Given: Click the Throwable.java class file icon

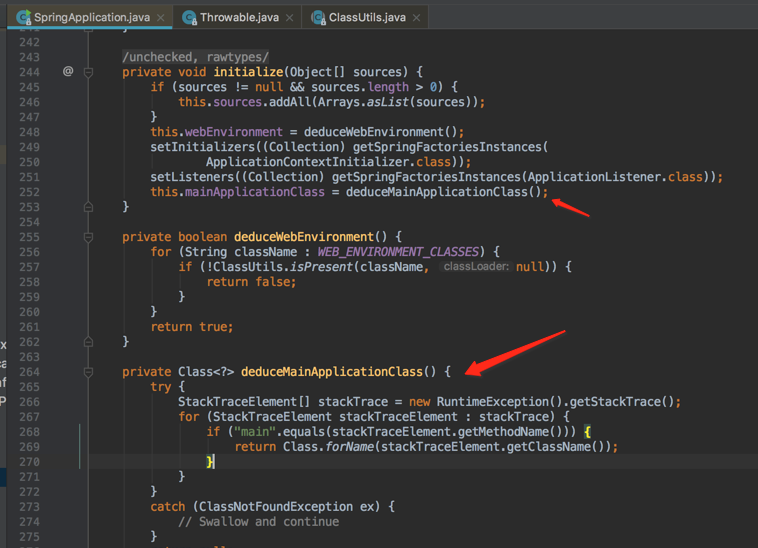Looking at the screenshot, I should point(189,18).
